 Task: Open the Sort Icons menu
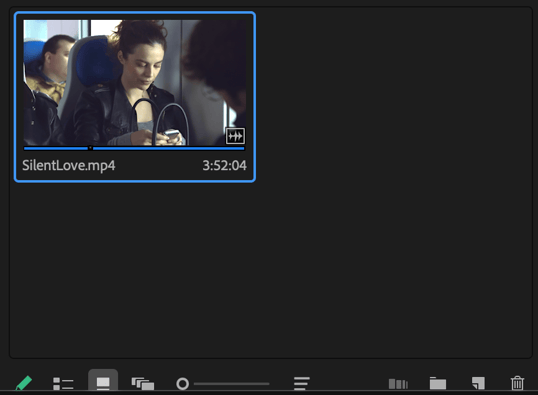302,383
